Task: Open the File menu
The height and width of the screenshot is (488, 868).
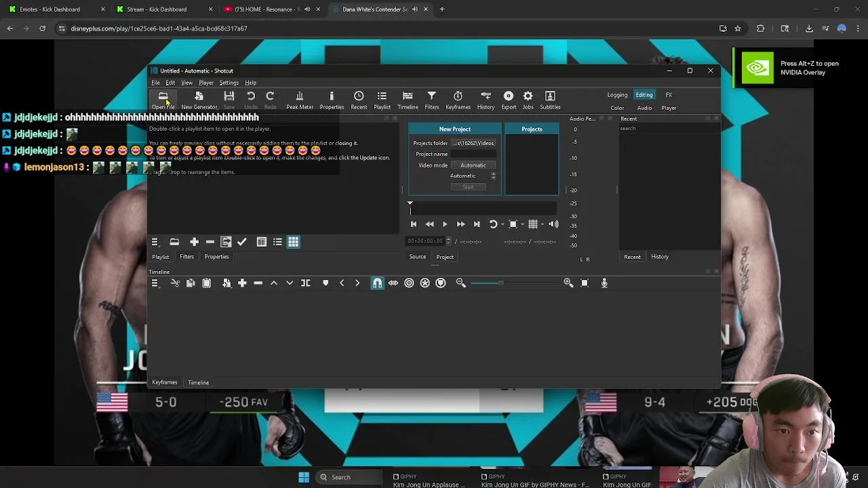Action: tap(155, 83)
